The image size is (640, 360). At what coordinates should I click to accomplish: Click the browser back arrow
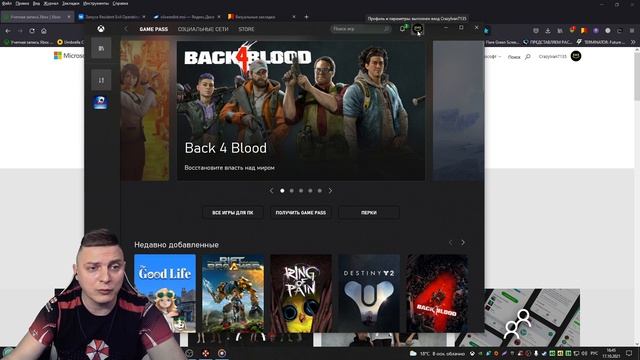tap(8, 31)
